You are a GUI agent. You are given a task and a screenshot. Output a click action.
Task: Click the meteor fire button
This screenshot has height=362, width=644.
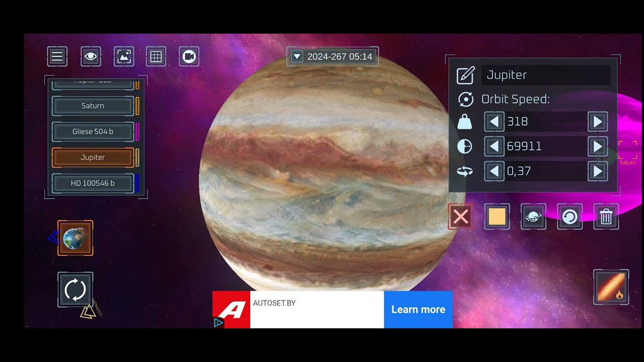(x=611, y=287)
